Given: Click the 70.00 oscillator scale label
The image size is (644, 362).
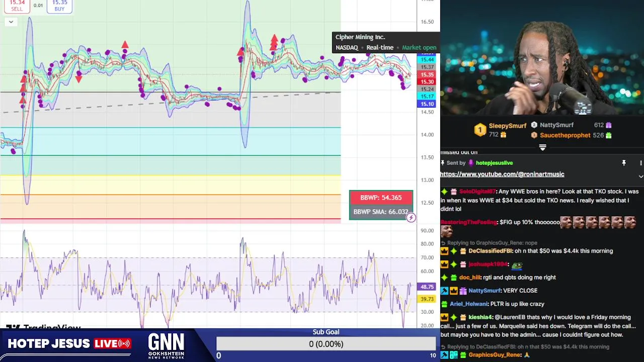Looking at the screenshot, I should point(427,257).
